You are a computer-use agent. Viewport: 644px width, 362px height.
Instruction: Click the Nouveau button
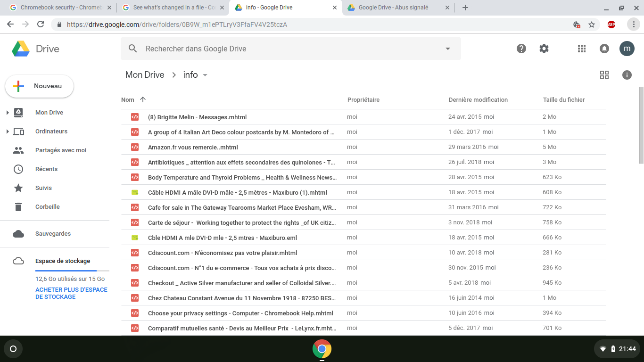pyautogui.click(x=40, y=86)
